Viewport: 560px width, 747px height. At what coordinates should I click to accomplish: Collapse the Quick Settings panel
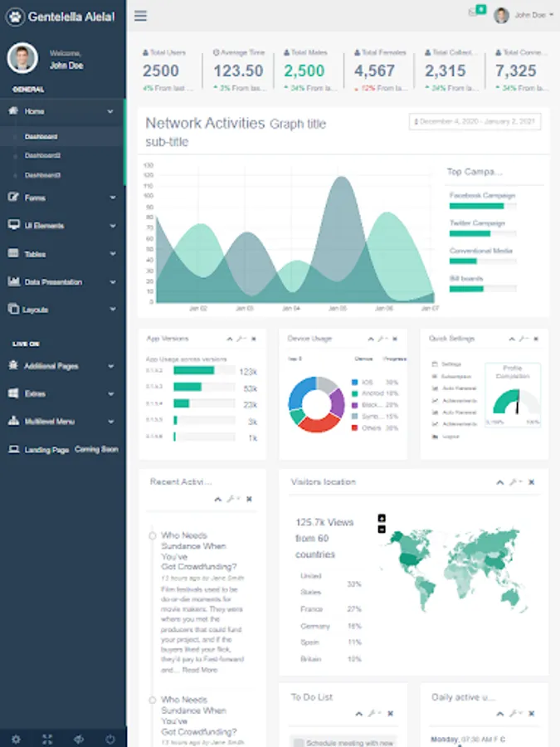click(x=512, y=339)
